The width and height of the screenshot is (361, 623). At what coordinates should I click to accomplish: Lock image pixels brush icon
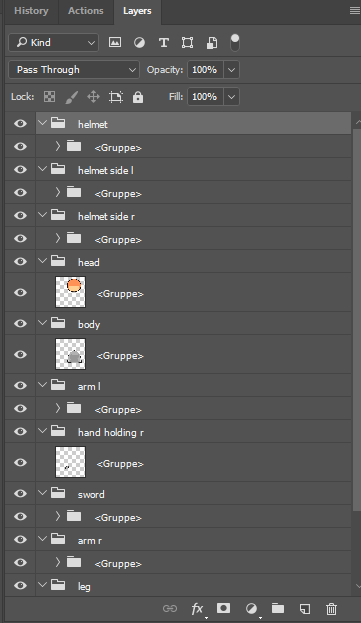(x=71, y=97)
